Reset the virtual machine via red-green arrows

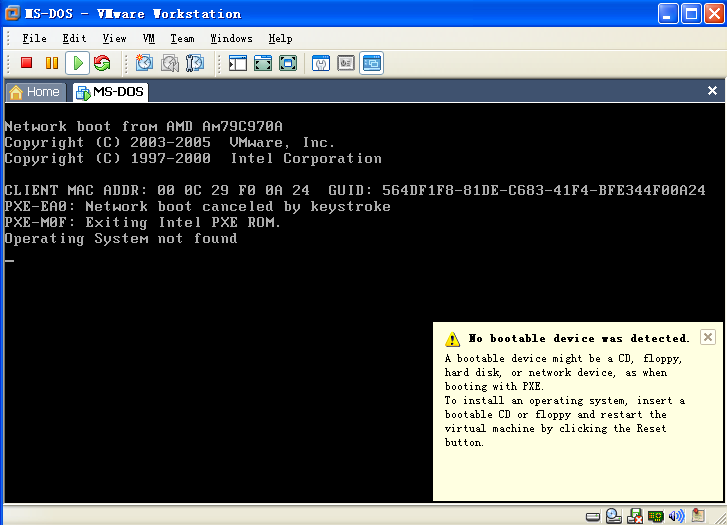click(102, 63)
